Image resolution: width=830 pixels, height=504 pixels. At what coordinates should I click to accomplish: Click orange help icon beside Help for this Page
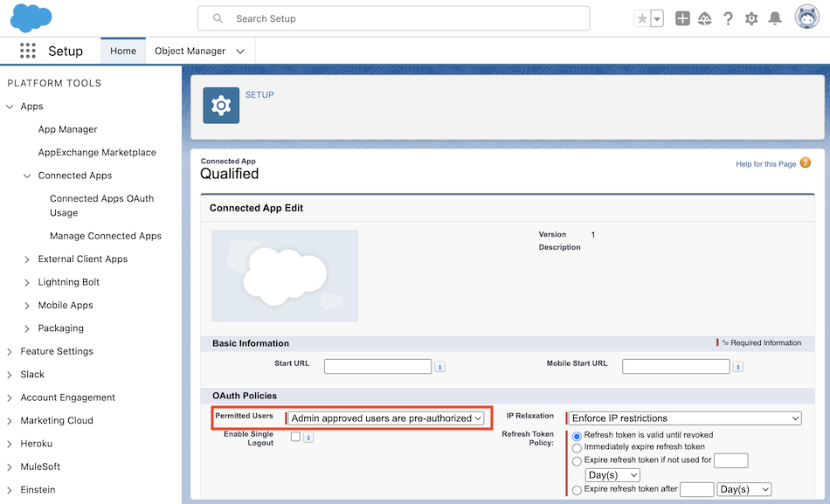pos(806,163)
